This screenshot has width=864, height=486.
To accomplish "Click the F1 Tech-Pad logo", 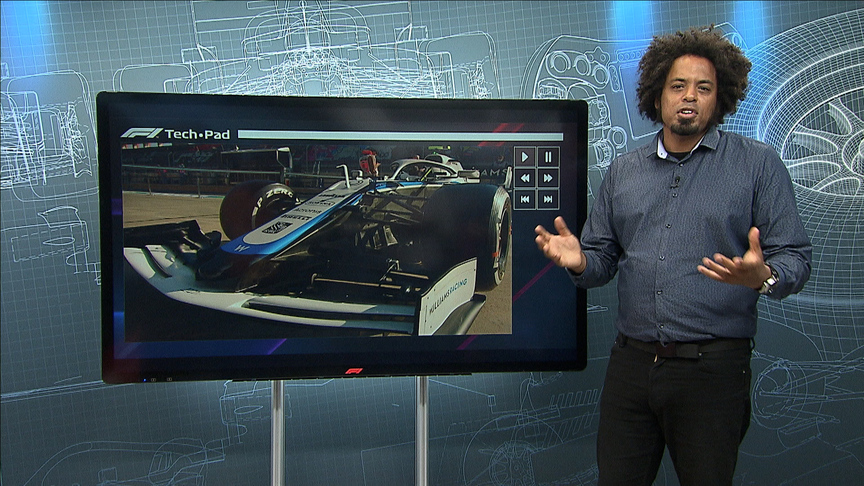I will tap(175, 133).
